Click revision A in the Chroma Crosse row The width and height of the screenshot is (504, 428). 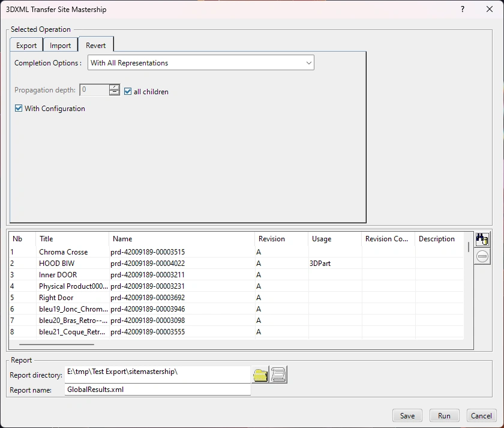click(x=259, y=252)
